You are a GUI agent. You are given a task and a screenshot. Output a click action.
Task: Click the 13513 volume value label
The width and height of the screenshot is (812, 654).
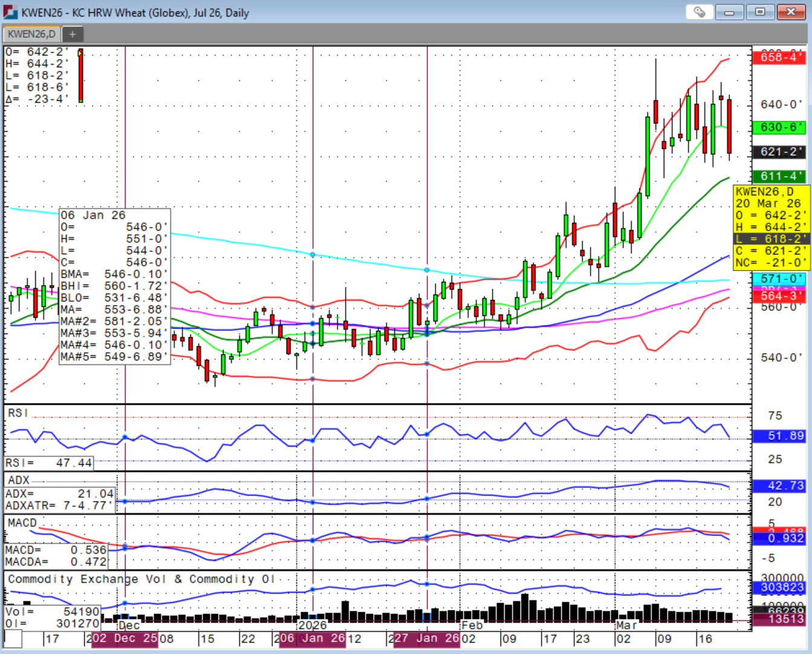778,618
